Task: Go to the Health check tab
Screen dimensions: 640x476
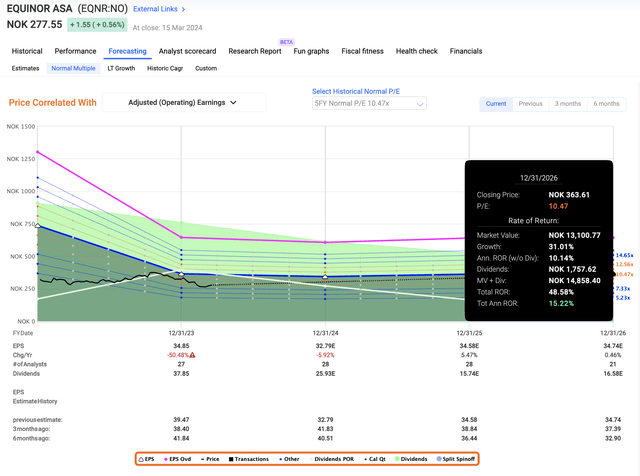Action: click(416, 51)
